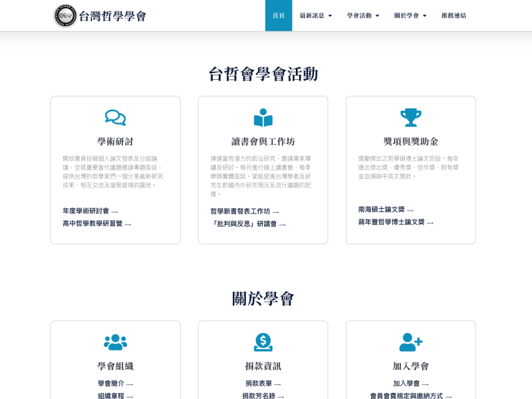View the 蔣年豐哲學博士論文獎 page
This screenshot has height=399, width=532.
[x=391, y=222]
